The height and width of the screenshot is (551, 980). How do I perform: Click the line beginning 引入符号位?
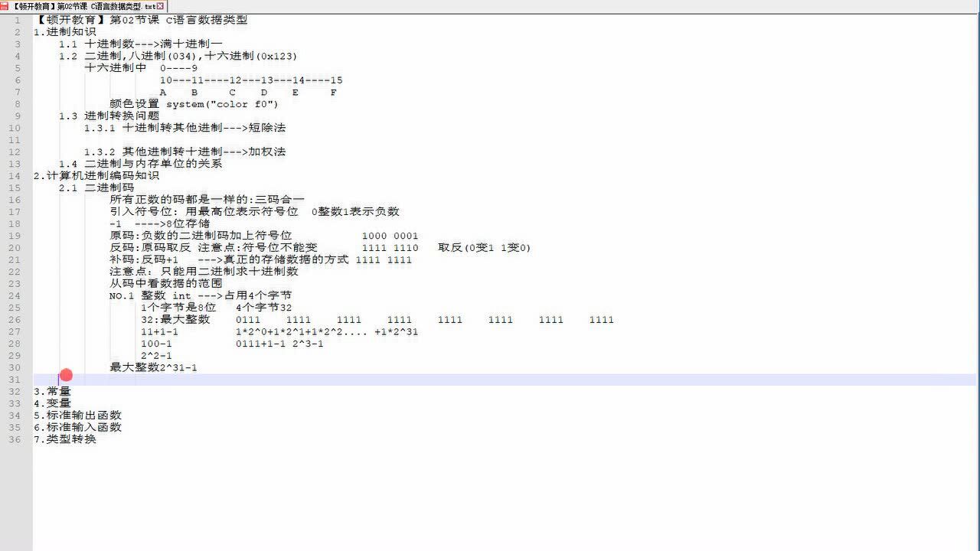[254, 211]
